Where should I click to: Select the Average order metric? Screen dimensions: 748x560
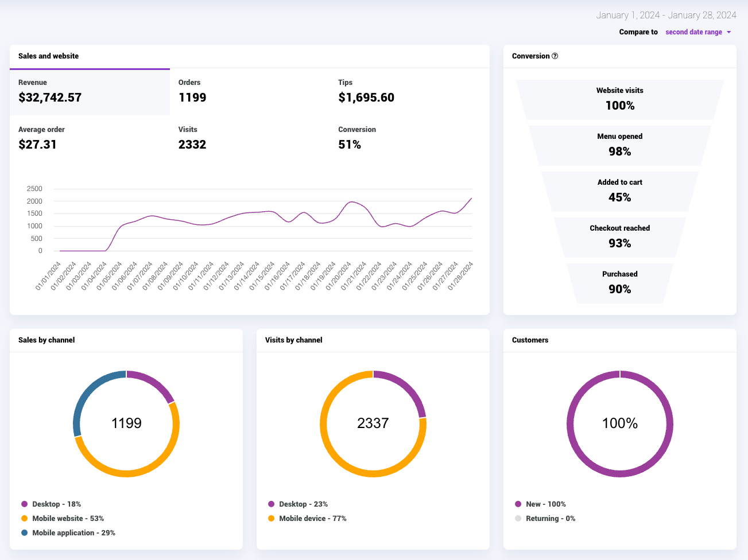[x=90, y=139]
